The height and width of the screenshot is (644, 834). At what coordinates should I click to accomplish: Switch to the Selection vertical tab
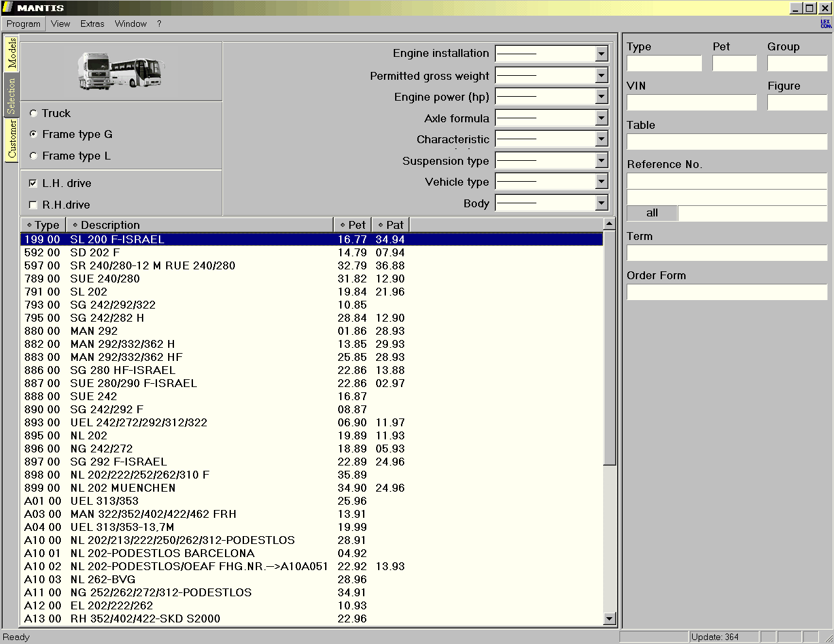pyautogui.click(x=11, y=96)
